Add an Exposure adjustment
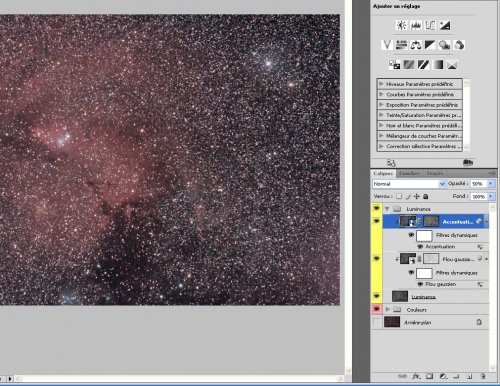 click(445, 25)
